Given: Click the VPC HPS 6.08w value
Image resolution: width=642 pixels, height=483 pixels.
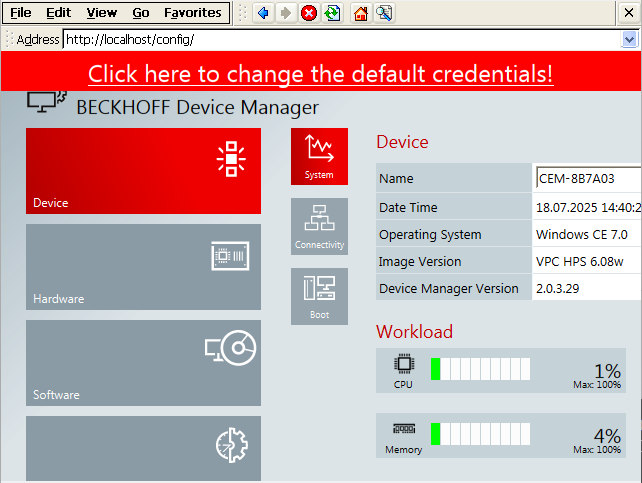Looking at the screenshot, I should (579, 262).
